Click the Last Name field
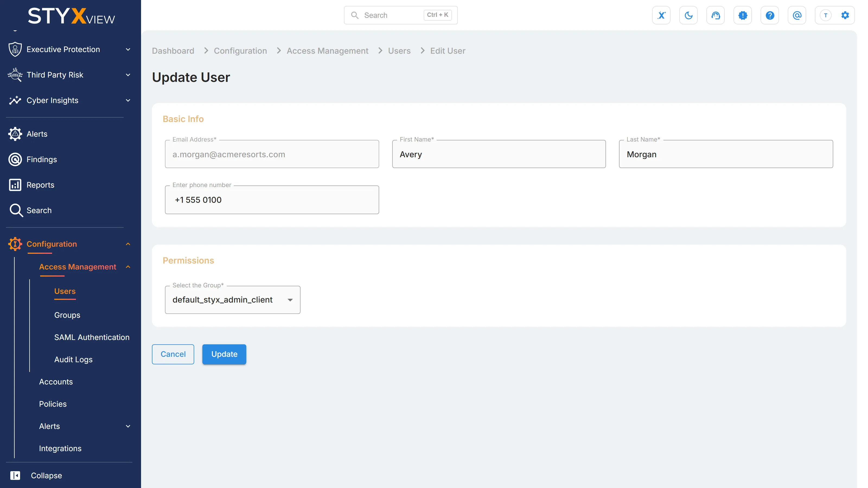 click(726, 154)
